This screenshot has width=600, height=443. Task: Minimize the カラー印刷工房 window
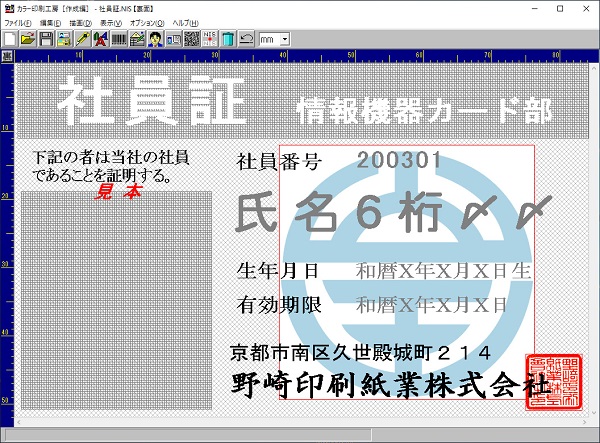pyautogui.click(x=535, y=8)
